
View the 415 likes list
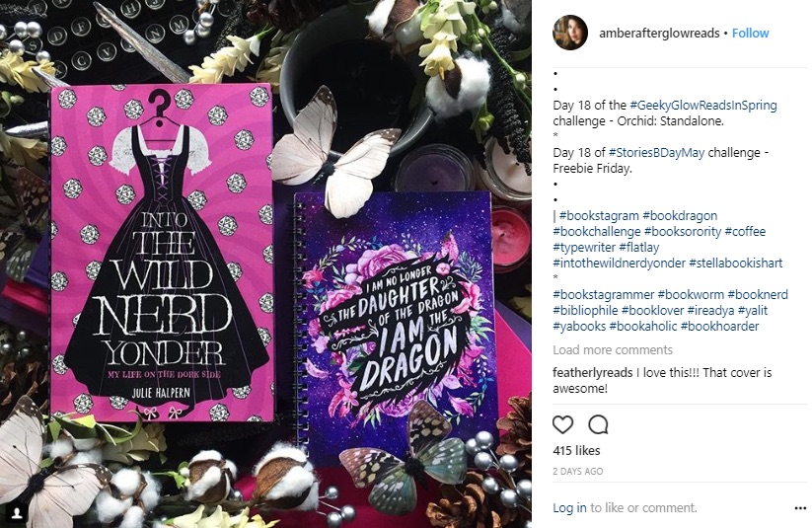click(x=576, y=451)
